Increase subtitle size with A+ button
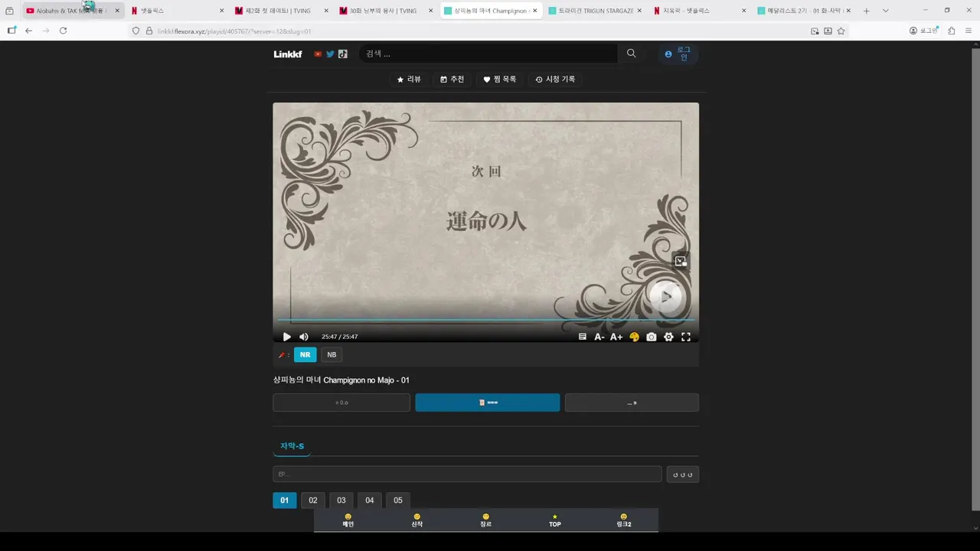980x551 pixels. 616,337
